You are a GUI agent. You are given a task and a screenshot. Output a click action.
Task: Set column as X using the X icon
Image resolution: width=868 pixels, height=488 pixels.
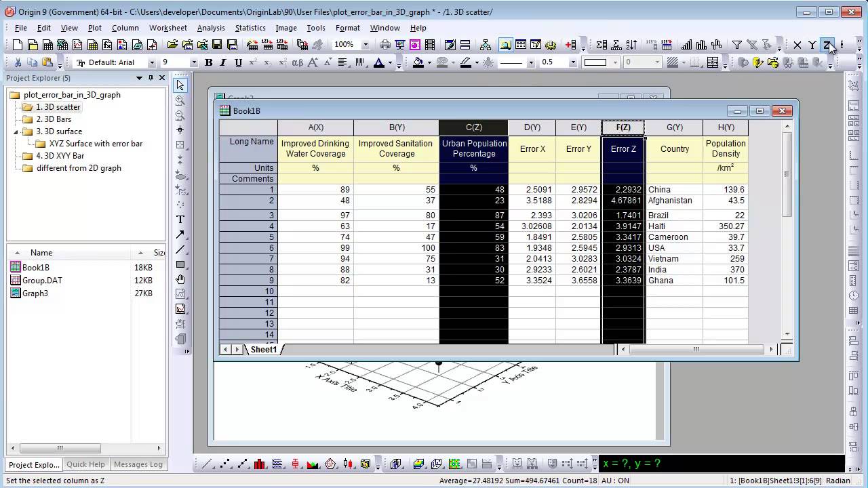[797, 45]
